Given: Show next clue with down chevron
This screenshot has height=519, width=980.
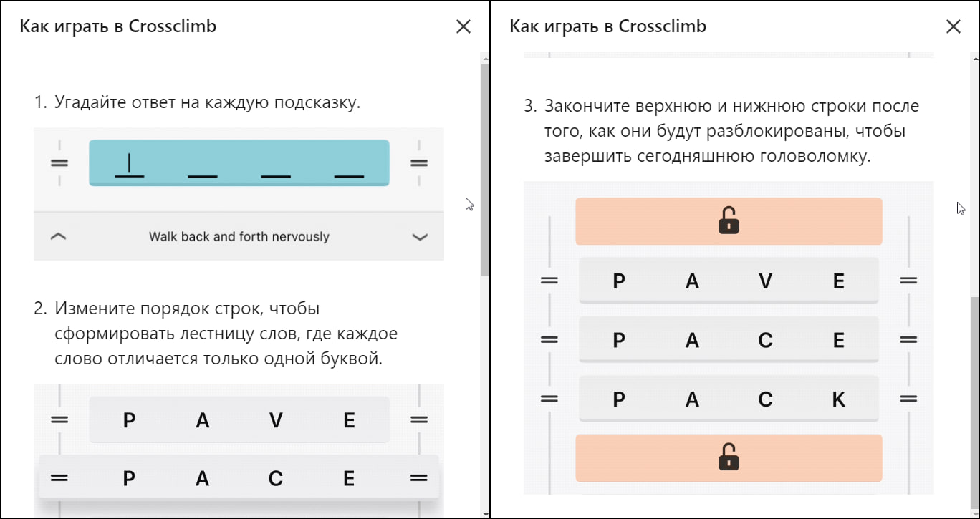Looking at the screenshot, I should pos(420,237).
